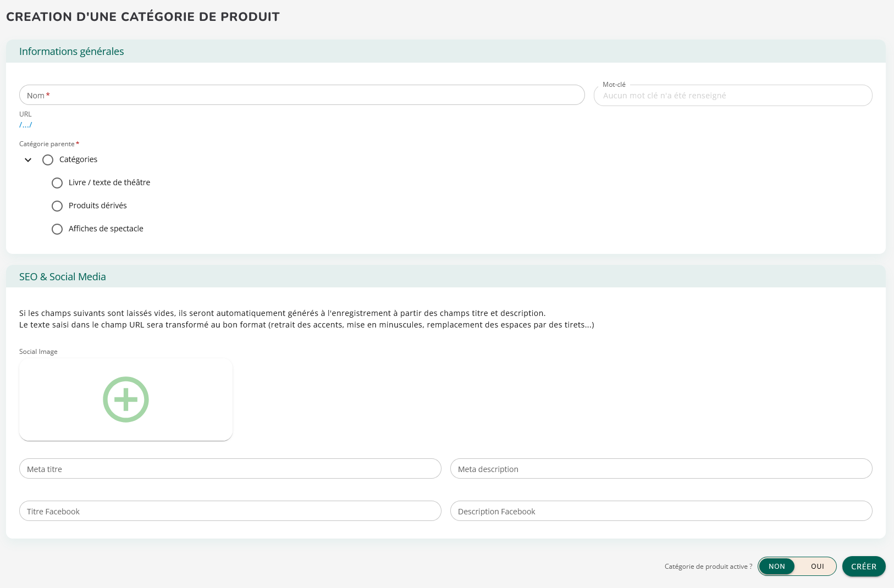Image resolution: width=894 pixels, height=588 pixels.
Task: Click the Nom input field
Action: [302, 95]
